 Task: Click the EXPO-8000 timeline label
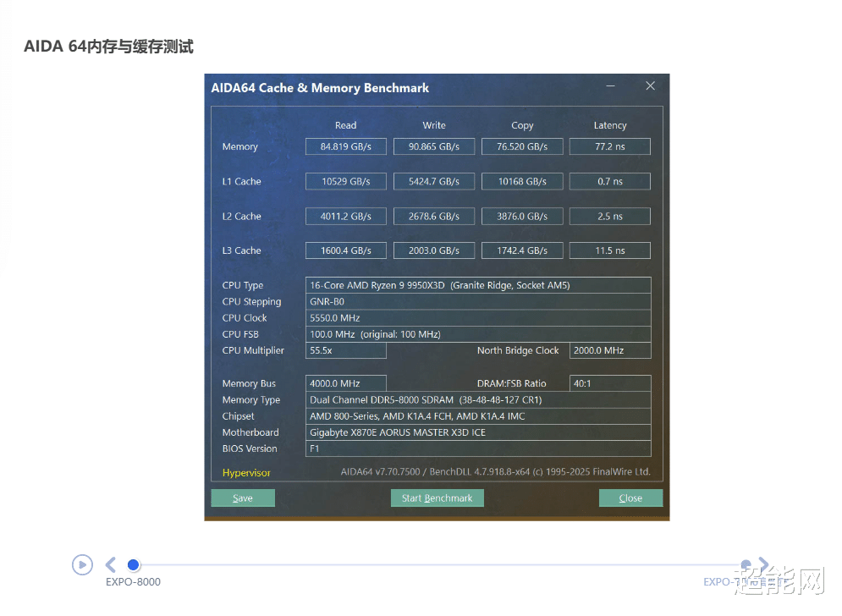(133, 582)
